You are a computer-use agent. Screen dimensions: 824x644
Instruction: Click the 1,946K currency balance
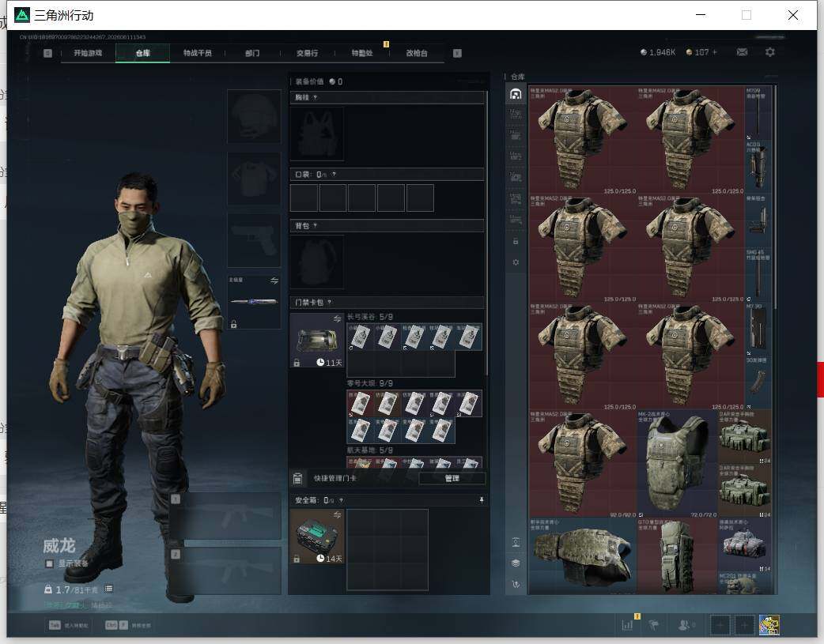tap(657, 52)
